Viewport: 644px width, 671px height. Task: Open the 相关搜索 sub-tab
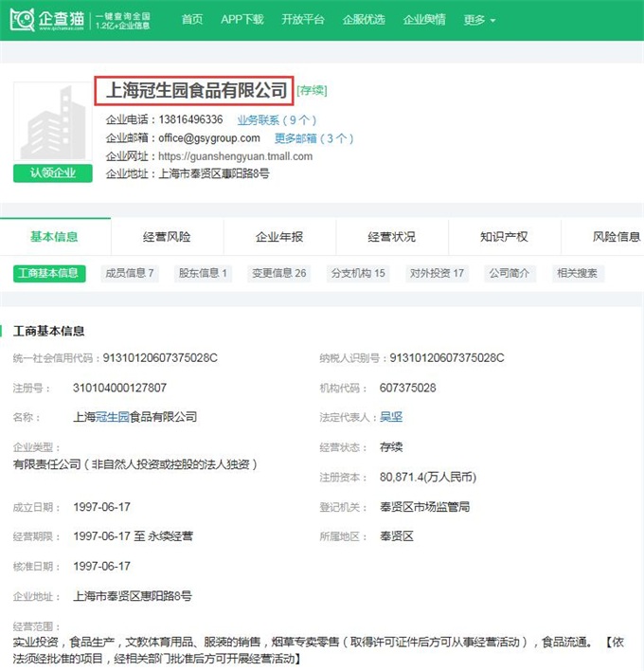coord(578,273)
